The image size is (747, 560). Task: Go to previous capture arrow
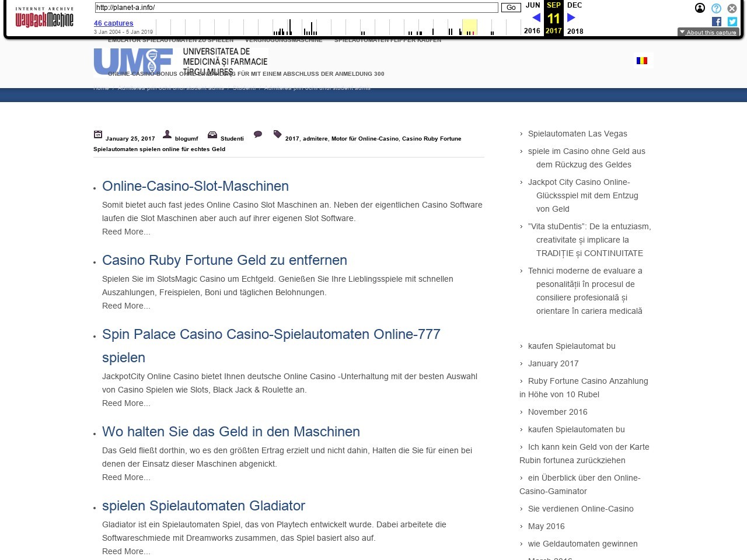536,18
